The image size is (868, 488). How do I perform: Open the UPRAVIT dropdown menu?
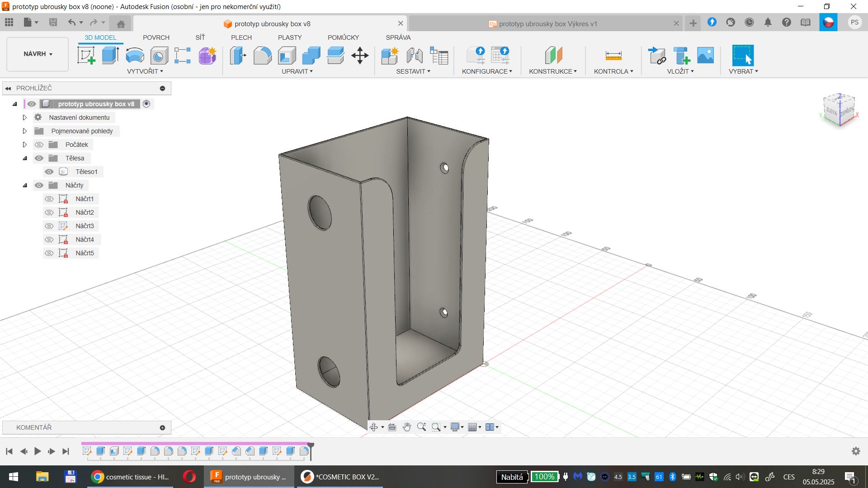click(297, 71)
